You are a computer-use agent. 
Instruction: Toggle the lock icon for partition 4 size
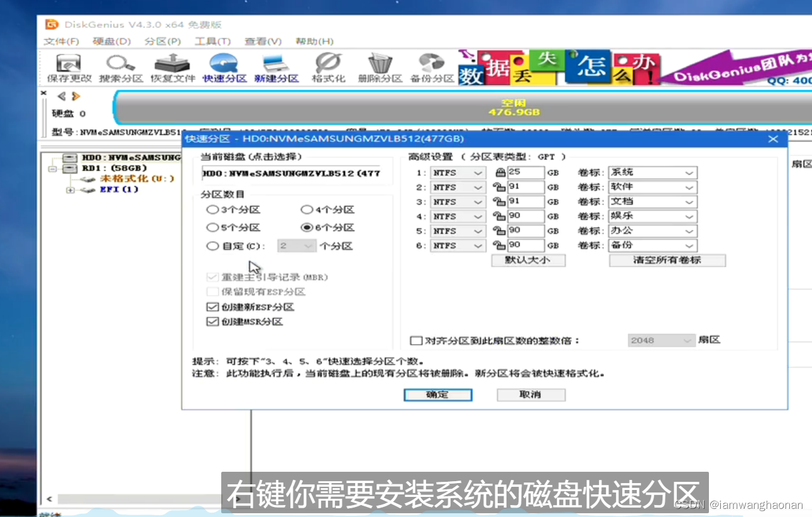(x=499, y=216)
